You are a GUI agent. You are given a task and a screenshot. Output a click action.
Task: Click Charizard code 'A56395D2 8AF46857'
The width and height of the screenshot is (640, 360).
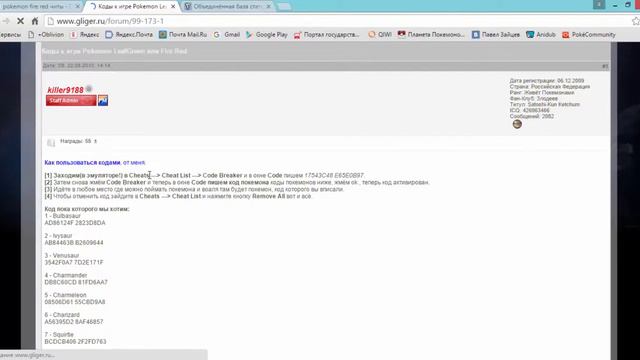74,322
